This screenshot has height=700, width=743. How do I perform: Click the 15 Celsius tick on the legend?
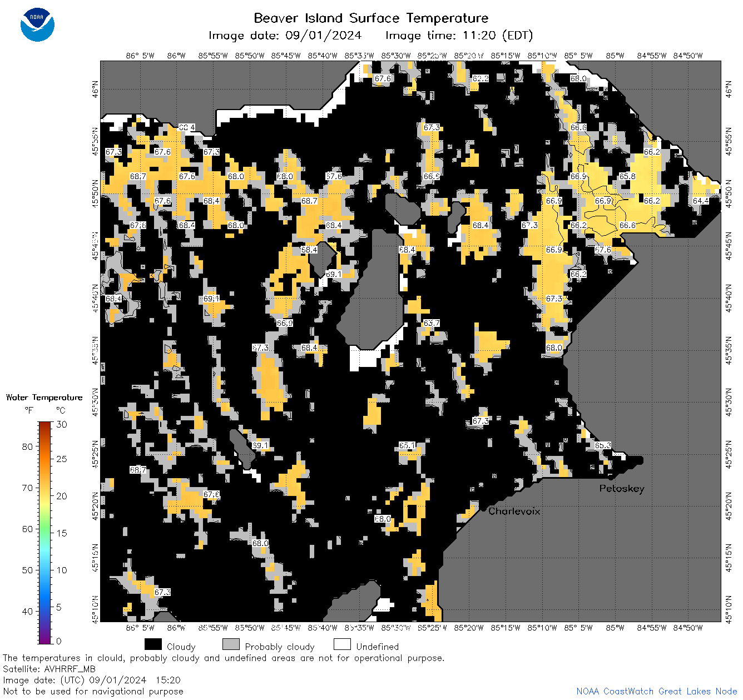click(x=62, y=533)
